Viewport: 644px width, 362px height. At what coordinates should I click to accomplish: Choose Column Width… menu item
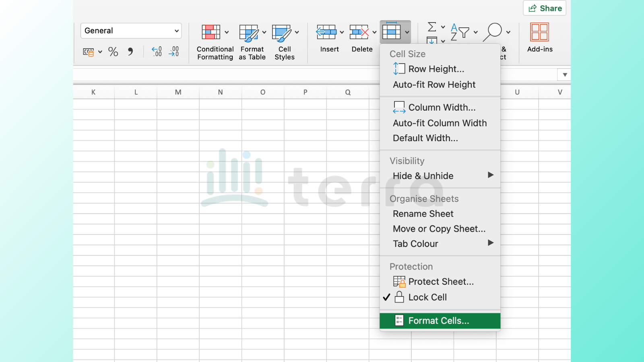[x=440, y=107]
